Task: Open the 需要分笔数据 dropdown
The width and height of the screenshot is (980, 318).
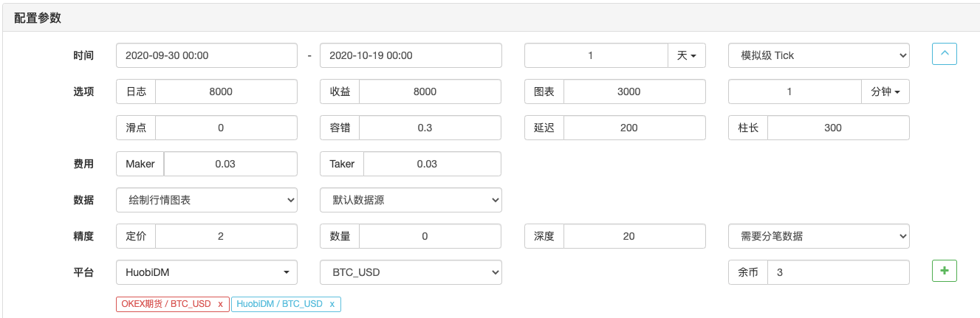Action: (x=818, y=236)
